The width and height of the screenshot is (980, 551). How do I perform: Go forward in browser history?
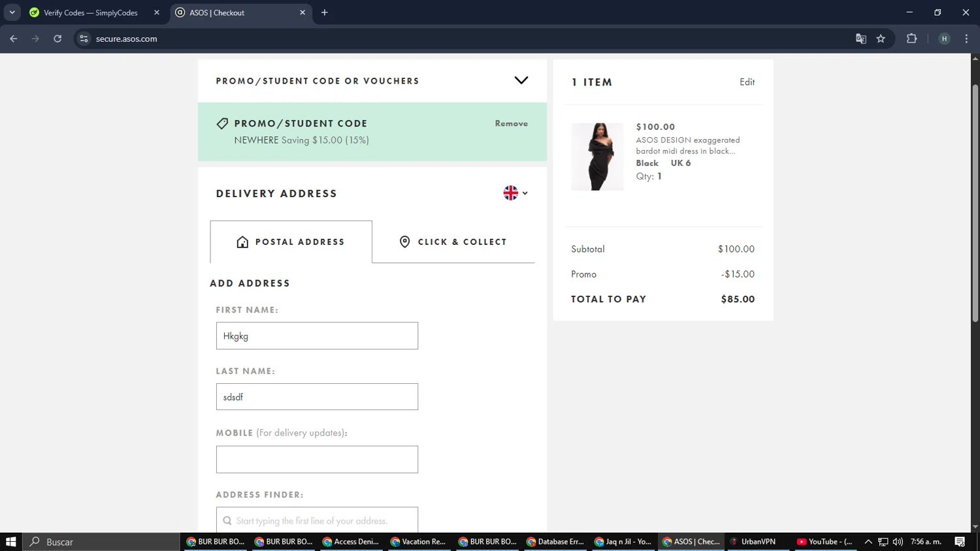(35, 39)
